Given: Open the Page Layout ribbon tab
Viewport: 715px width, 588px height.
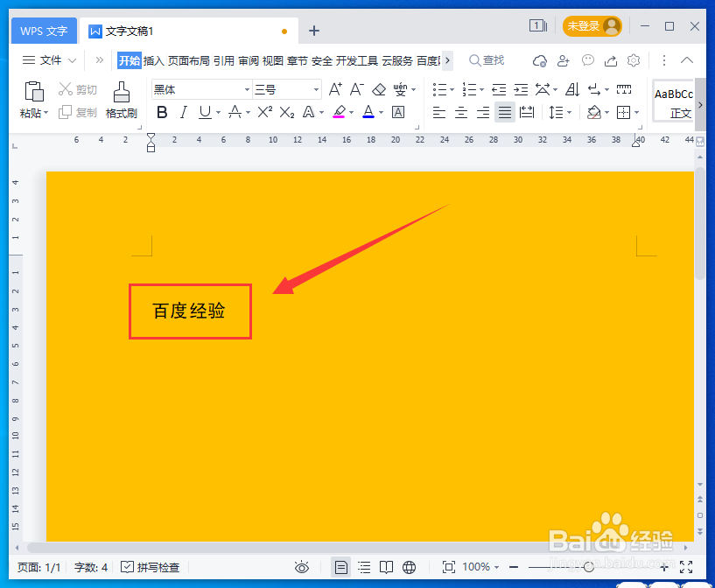Looking at the screenshot, I should coord(189,60).
